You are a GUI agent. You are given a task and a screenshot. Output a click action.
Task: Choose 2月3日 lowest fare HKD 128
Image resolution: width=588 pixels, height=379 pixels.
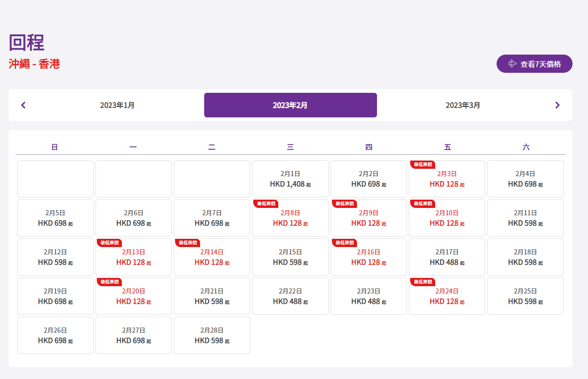pos(447,179)
